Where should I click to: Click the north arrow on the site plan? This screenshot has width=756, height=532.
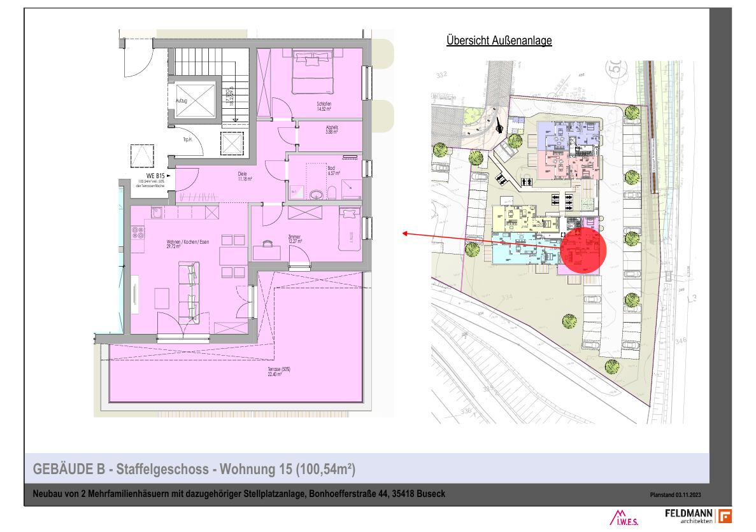click(x=499, y=127)
